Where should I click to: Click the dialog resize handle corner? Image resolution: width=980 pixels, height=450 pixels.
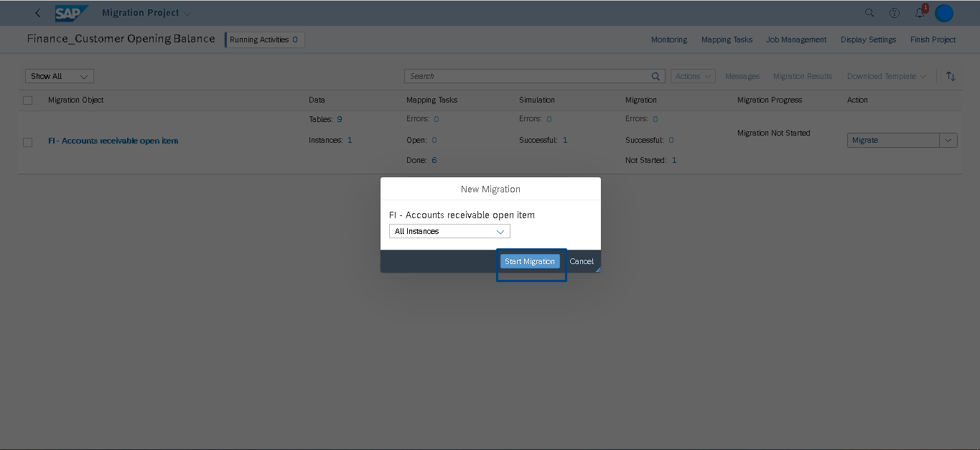coord(597,269)
